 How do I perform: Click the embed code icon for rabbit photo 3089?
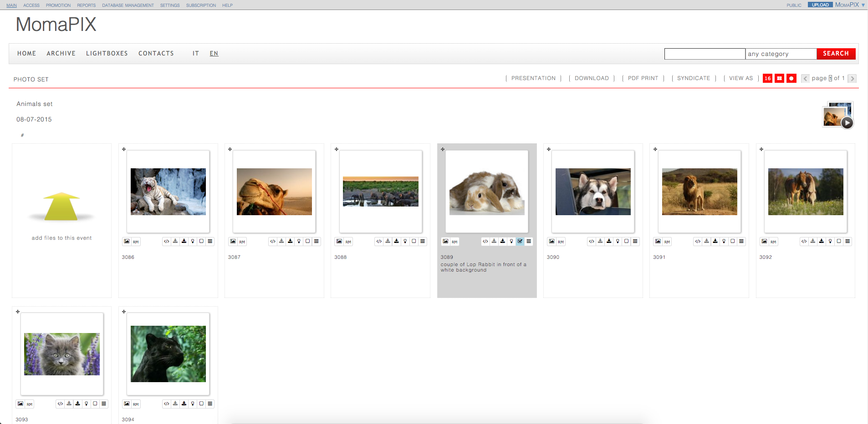485,242
